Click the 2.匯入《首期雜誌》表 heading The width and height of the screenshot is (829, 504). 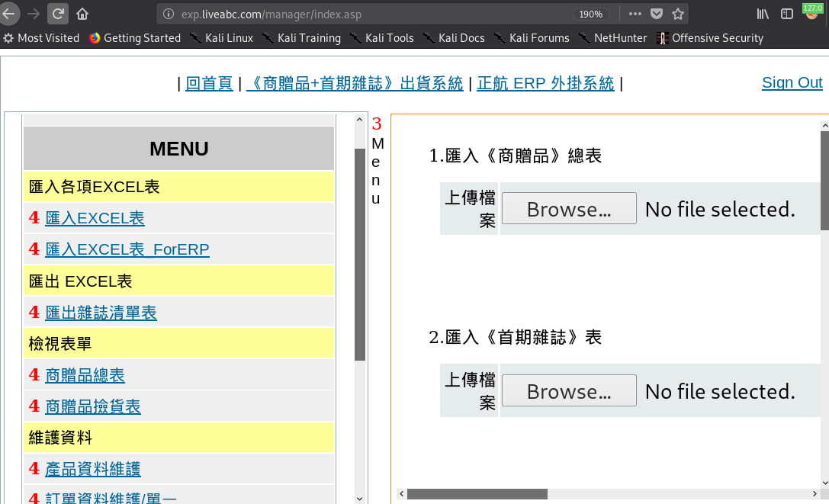click(x=516, y=338)
